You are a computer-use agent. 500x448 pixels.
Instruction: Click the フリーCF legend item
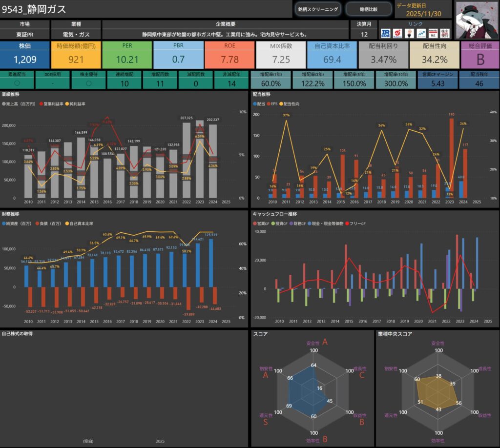click(356, 224)
